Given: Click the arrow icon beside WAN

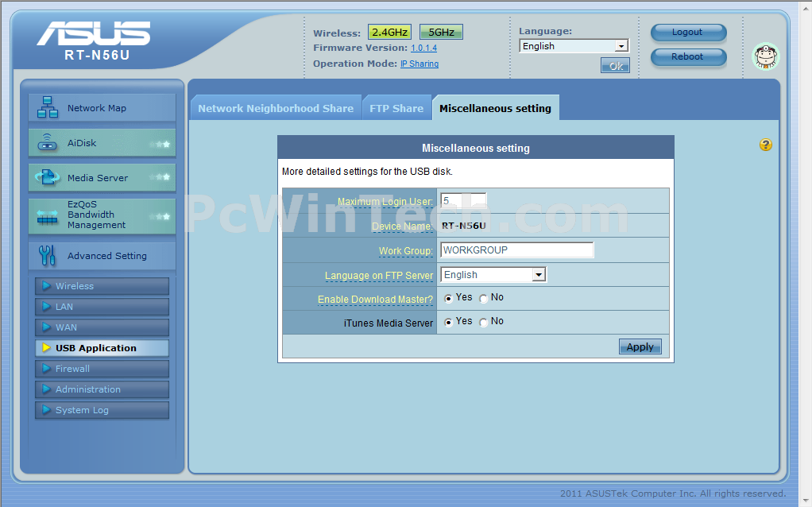Looking at the screenshot, I should click(x=47, y=327).
